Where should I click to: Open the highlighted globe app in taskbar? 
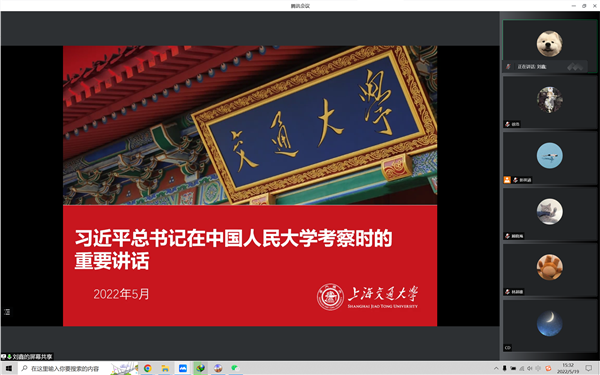[x=201, y=368]
